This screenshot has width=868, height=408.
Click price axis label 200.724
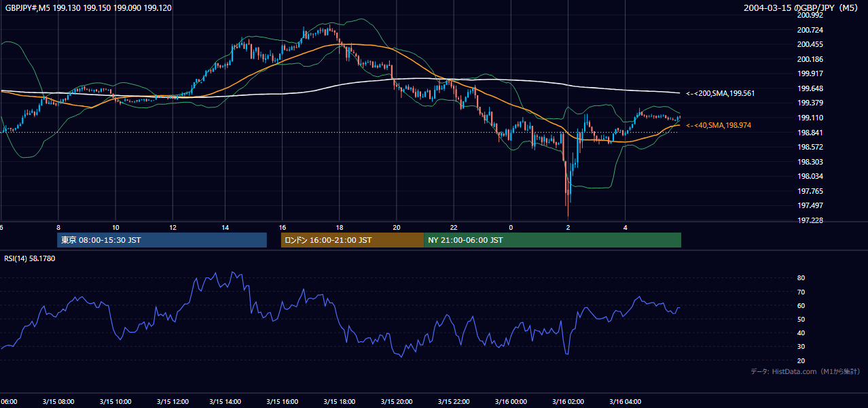(810, 30)
